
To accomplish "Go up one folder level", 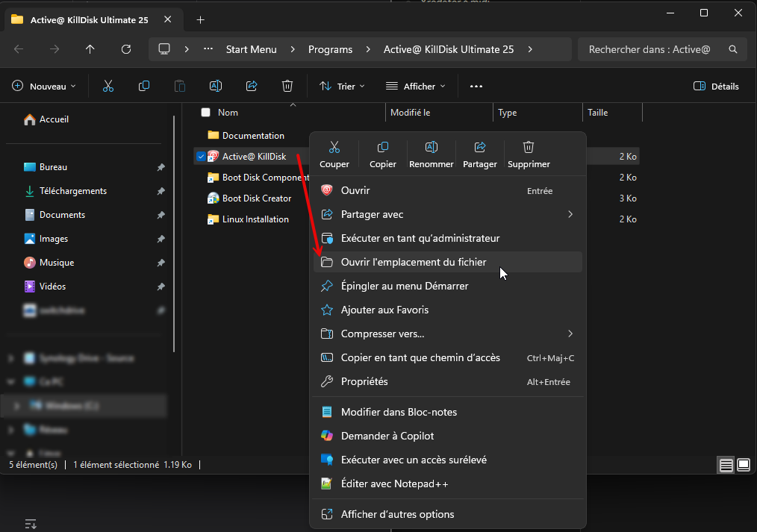I will (90, 49).
